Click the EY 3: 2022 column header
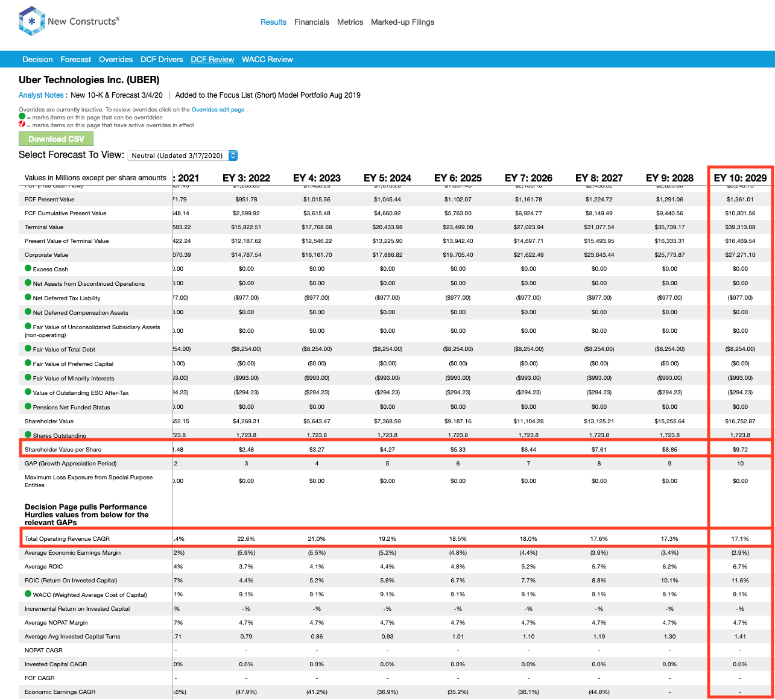The image size is (775, 700). click(246, 178)
